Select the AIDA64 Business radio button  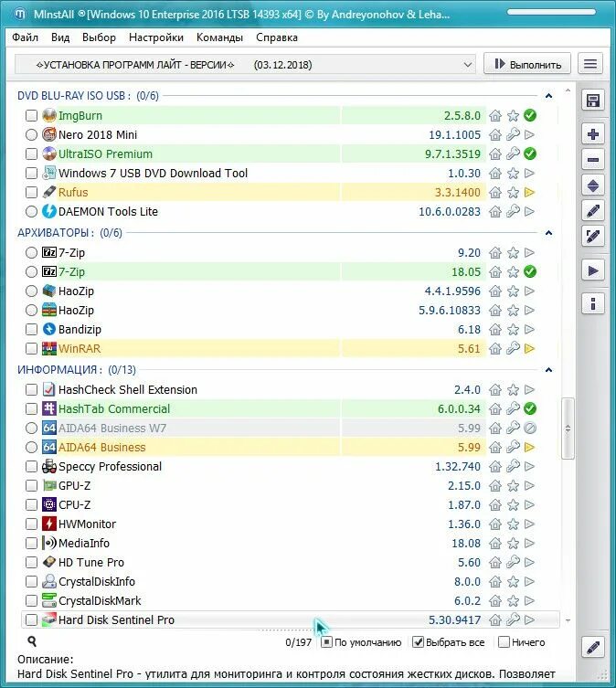click(x=31, y=447)
